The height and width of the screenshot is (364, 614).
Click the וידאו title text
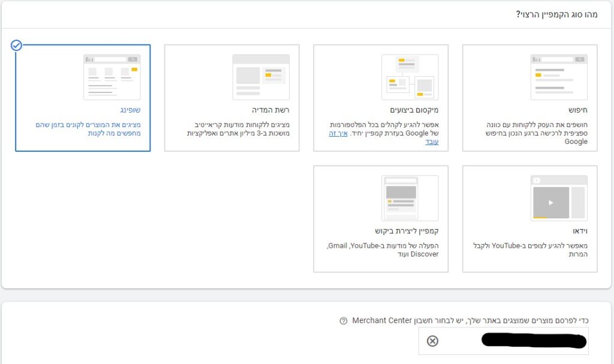[x=580, y=231]
